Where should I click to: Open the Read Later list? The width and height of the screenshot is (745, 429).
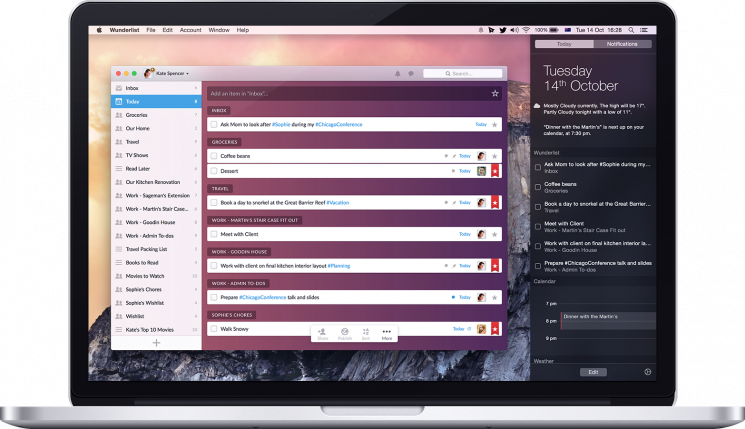156,169
